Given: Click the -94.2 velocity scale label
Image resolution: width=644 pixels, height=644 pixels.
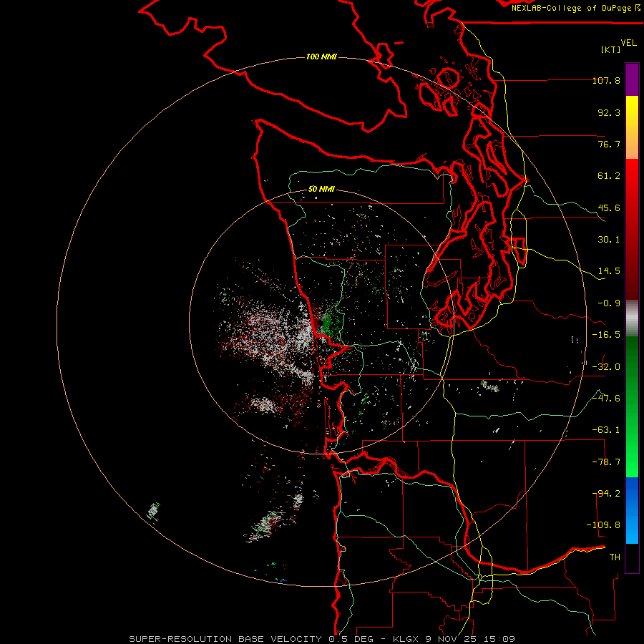Looking at the screenshot, I should tap(606, 494).
